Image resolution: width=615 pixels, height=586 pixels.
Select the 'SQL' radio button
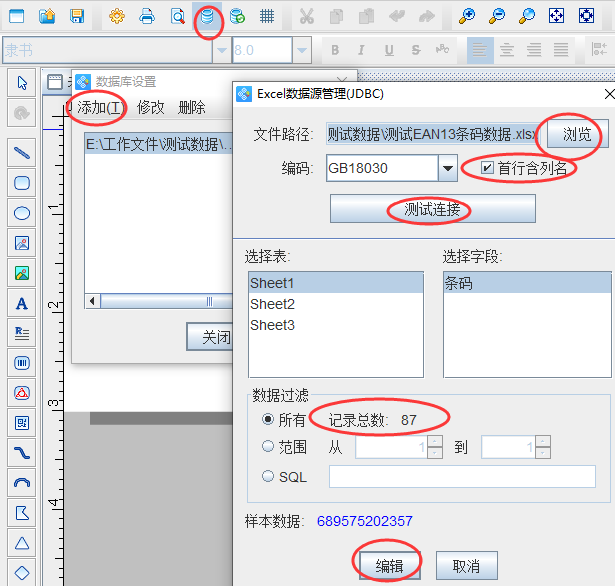[267, 476]
